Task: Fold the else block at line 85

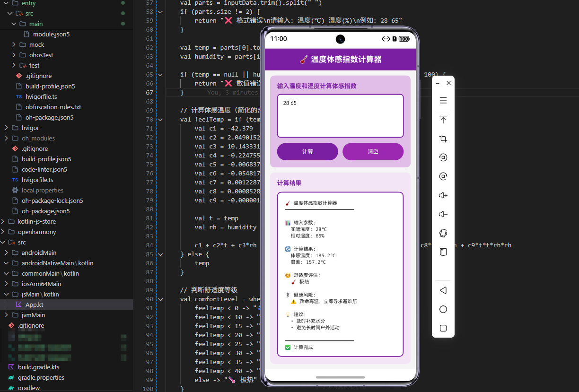Action: (160, 254)
